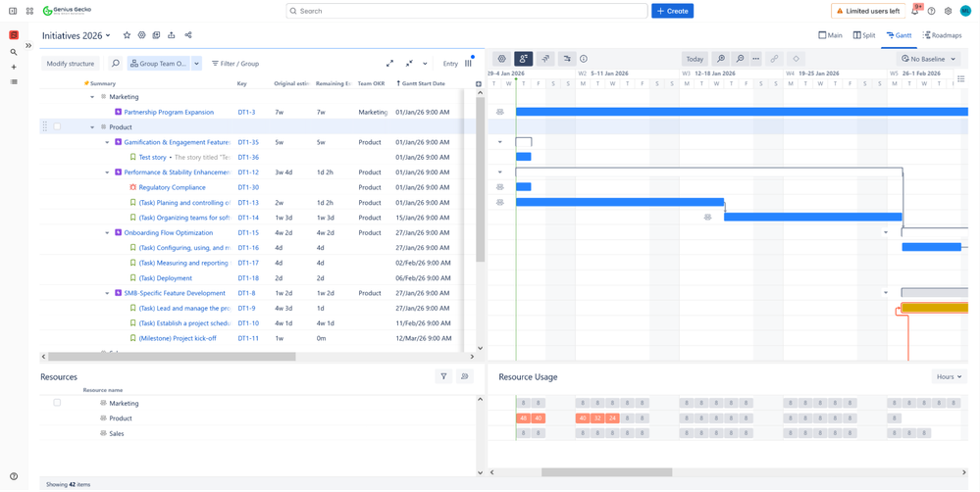Viewport: 980px width, 492px height.
Task: Switch to the Main view tab
Action: [831, 35]
